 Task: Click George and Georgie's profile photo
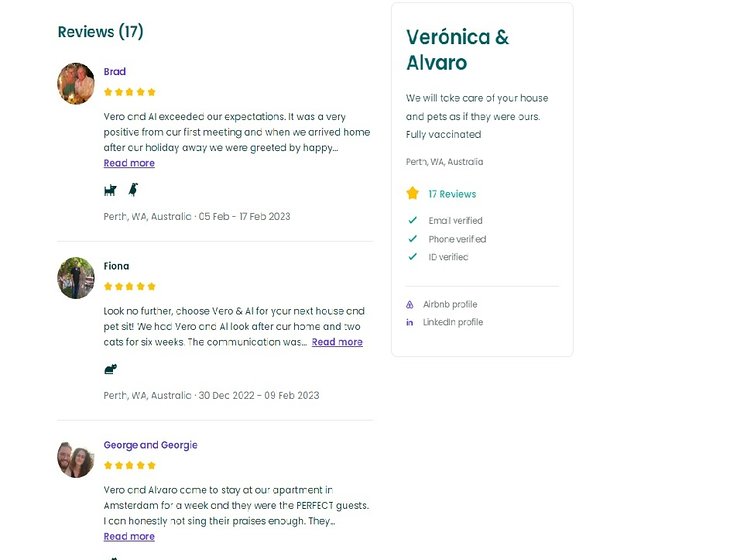point(76,459)
